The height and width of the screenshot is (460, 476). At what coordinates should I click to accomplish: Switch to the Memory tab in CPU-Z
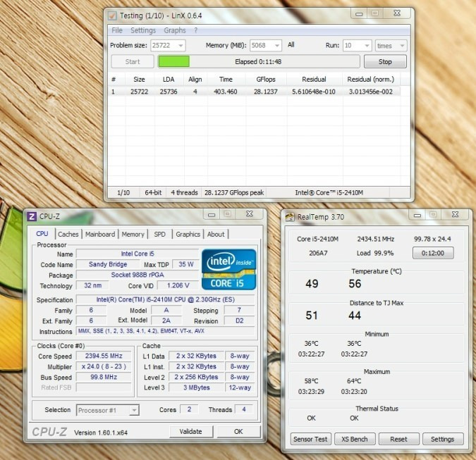pyautogui.click(x=133, y=234)
